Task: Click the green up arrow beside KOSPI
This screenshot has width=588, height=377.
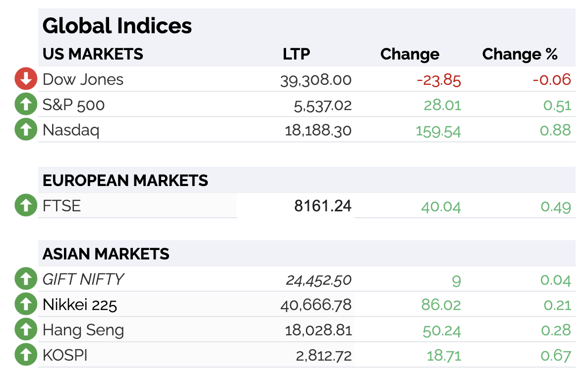Action: pos(26,355)
